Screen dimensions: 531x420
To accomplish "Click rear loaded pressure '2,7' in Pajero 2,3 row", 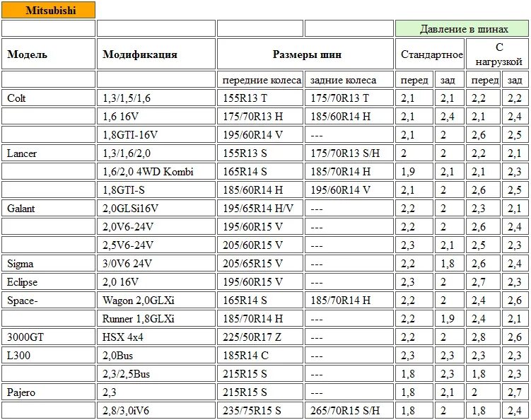I will click(515, 392).
